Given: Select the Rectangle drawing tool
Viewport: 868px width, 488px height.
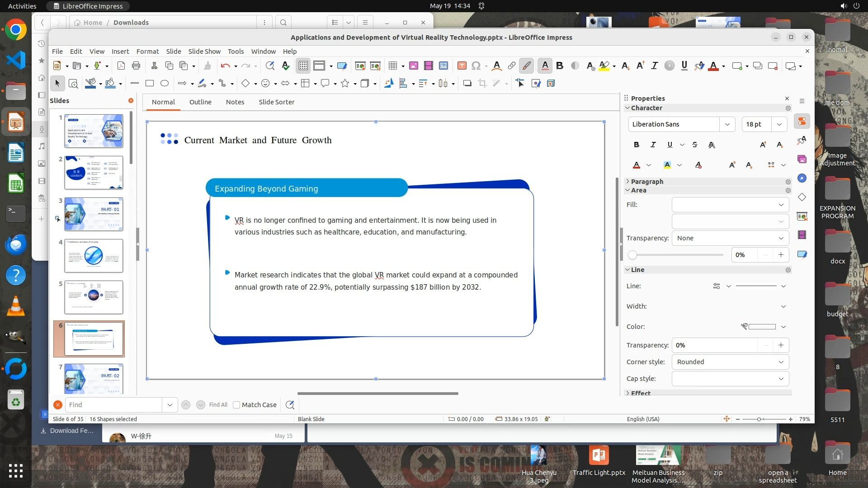Looking at the screenshot, I should coord(150,83).
